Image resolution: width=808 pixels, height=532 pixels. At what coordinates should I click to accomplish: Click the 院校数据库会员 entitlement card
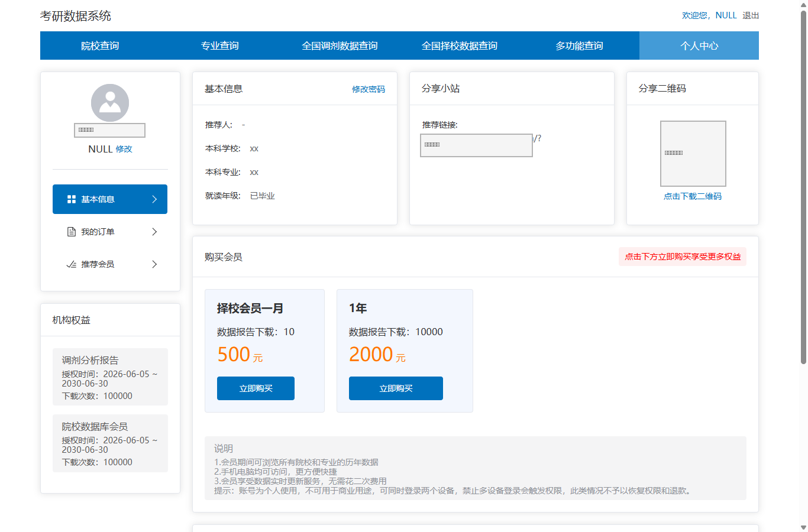pyautogui.click(x=110, y=443)
